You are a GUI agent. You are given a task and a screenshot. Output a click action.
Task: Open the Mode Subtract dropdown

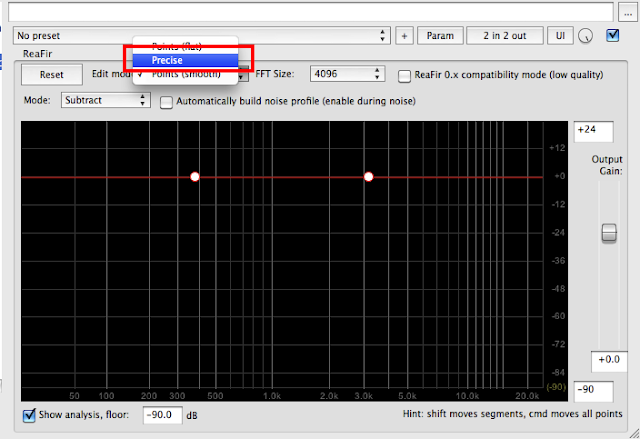[106, 100]
